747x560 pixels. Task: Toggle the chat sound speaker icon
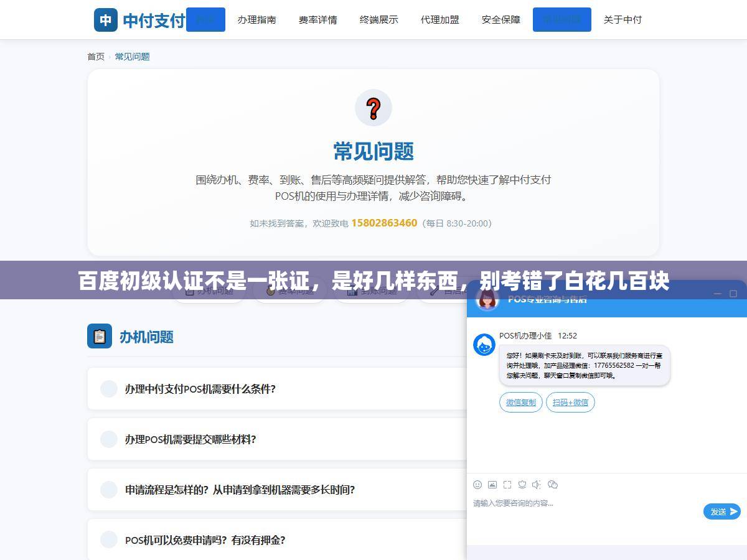(537, 484)
